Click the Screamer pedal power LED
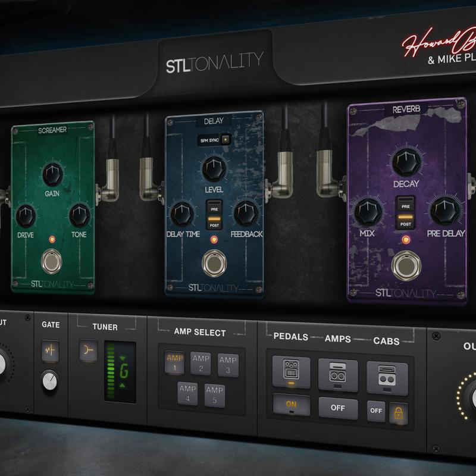This screenshot has height=476, width=476. pyautogui.click(x=52, y=239)
